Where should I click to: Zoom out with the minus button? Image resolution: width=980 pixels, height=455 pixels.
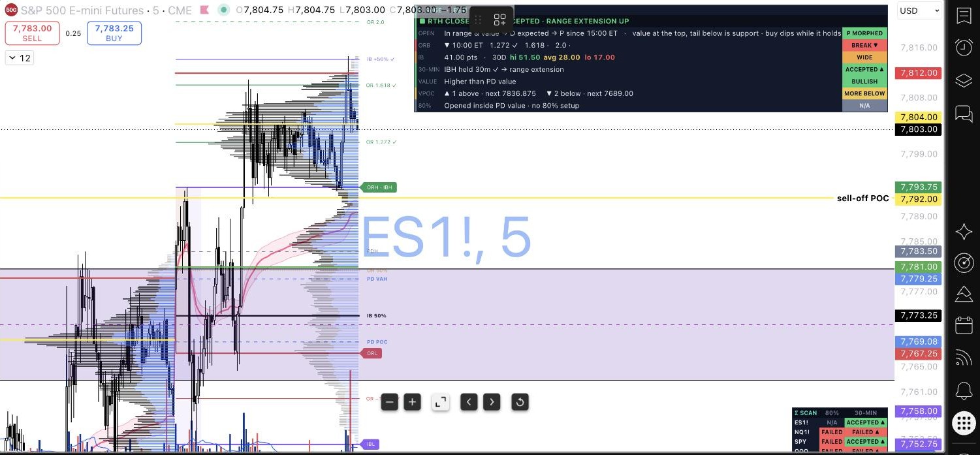click(x=389, y=402)
